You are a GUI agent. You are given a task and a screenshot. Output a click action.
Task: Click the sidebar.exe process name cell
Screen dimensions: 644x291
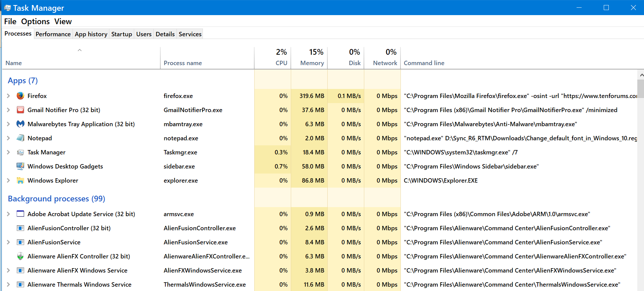[179, 166]
